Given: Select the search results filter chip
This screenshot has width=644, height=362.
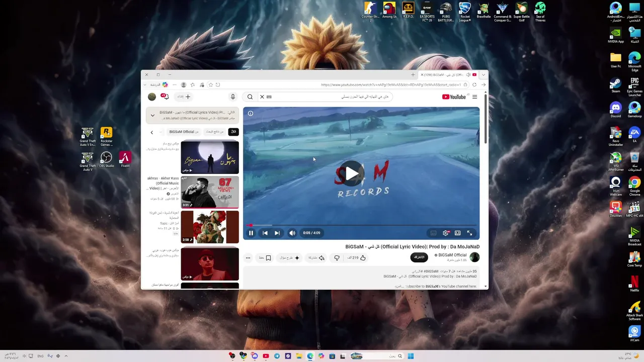Looking at the screenshot, I should point(215,132).
